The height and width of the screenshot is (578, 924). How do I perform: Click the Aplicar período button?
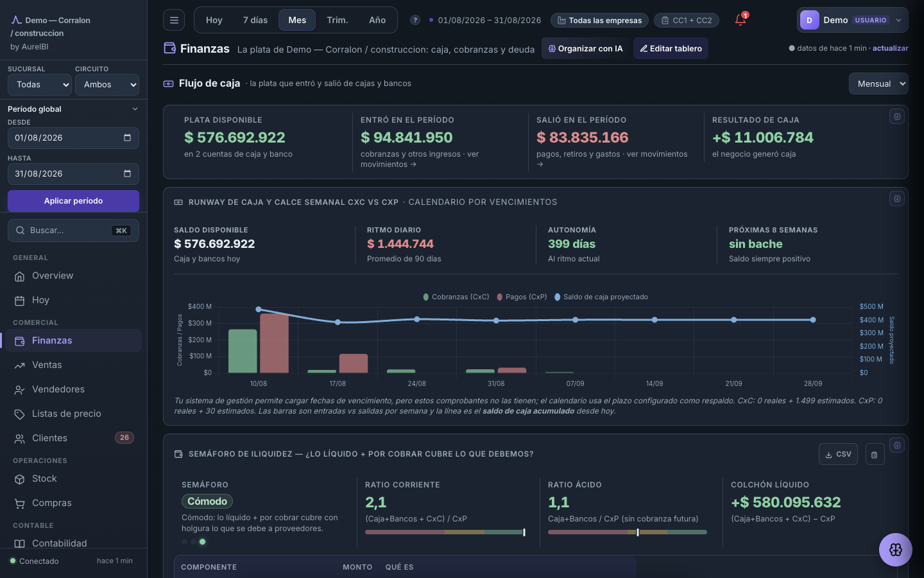[x=73, y=201]
